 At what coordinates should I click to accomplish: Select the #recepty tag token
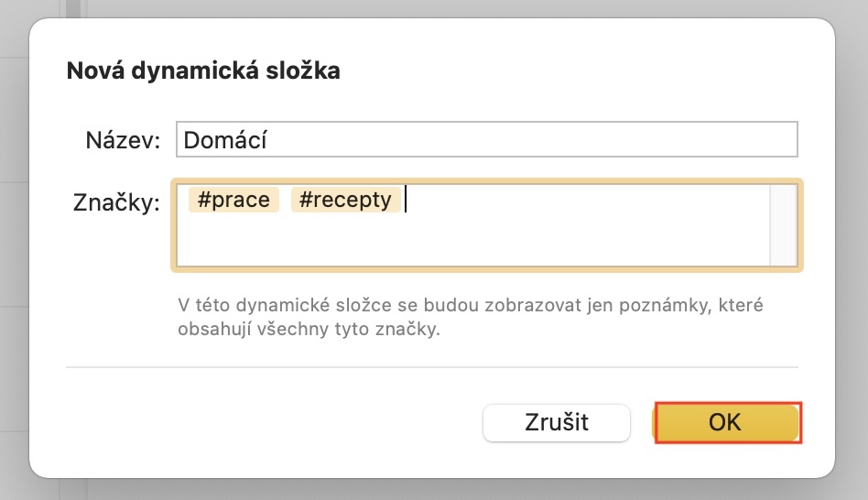(345, 200)
